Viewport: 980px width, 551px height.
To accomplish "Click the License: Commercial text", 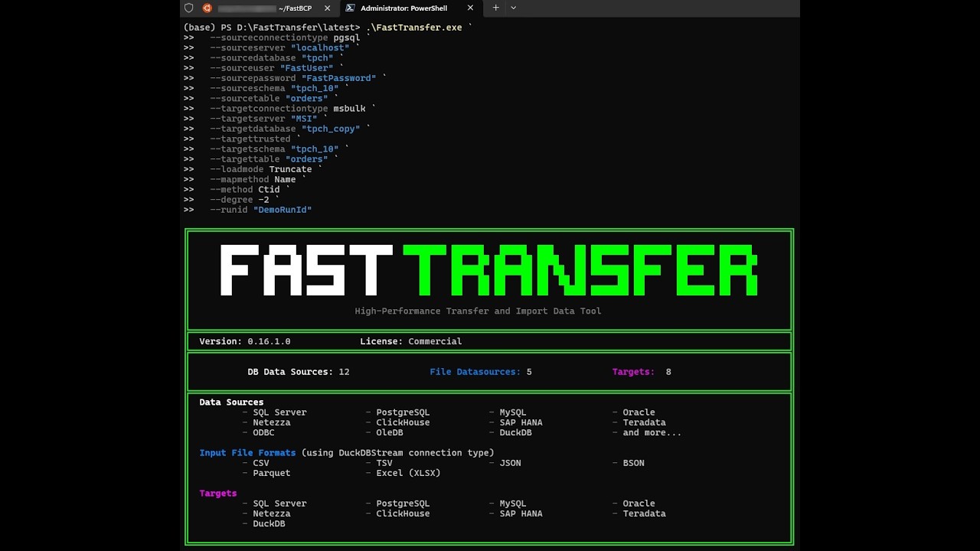I will pyautogui.click(x=410, y=341).
